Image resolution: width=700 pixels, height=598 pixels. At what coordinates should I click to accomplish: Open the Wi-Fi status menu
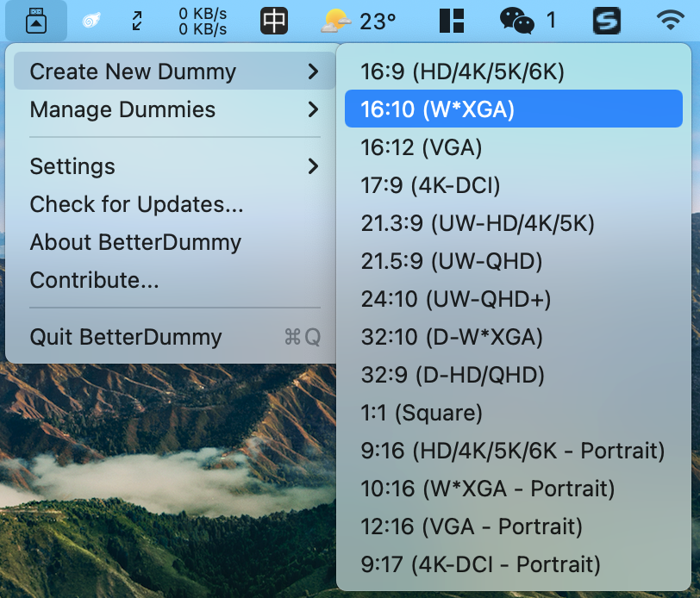tap(670, 21)
